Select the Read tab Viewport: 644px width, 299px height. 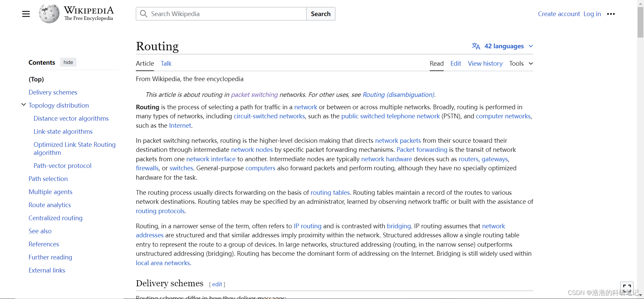[x=437, y=63]
